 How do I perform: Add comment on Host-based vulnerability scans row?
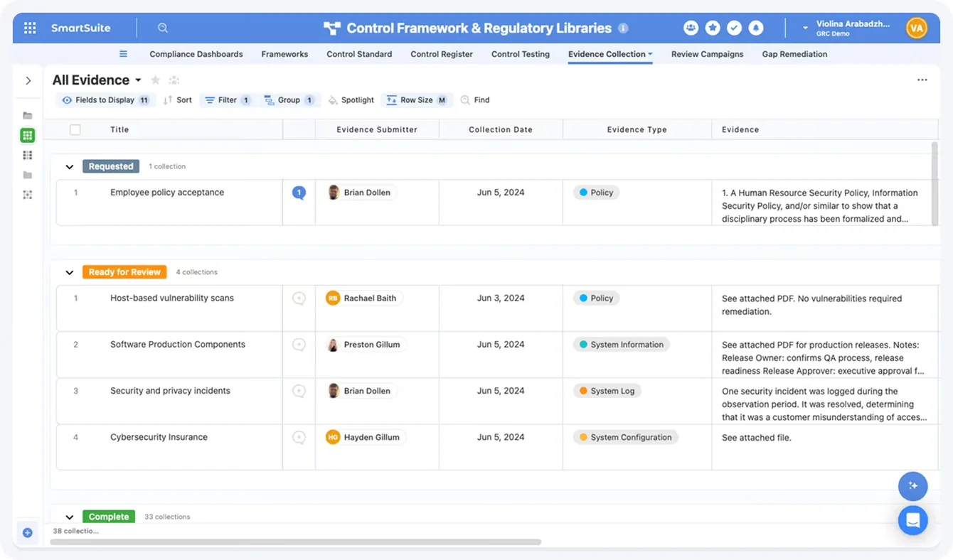299,298
